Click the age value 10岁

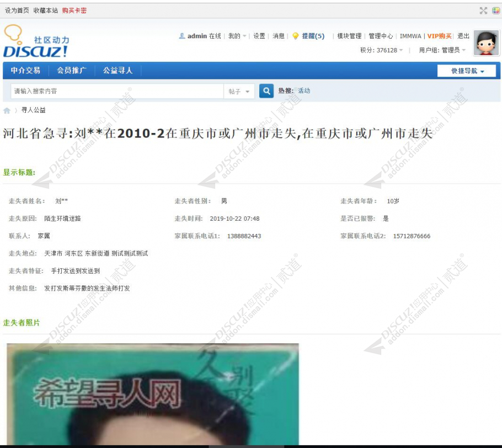[x=393, y=201]
